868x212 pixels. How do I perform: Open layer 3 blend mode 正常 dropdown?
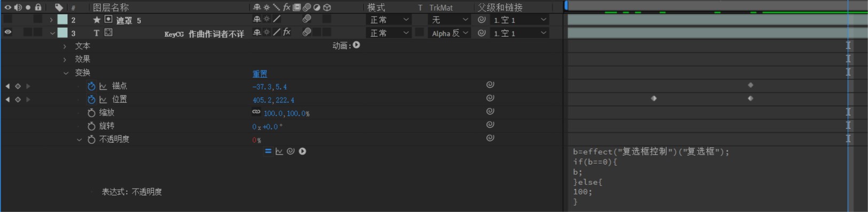[x=389, y=33]
